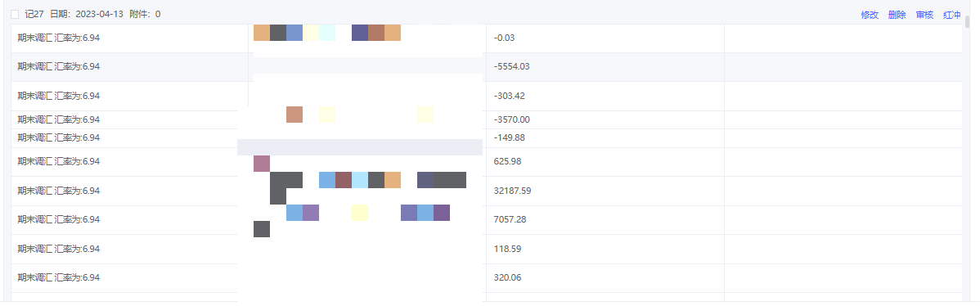Select the 删除 link to delete voucher

[x=897, y=15]
